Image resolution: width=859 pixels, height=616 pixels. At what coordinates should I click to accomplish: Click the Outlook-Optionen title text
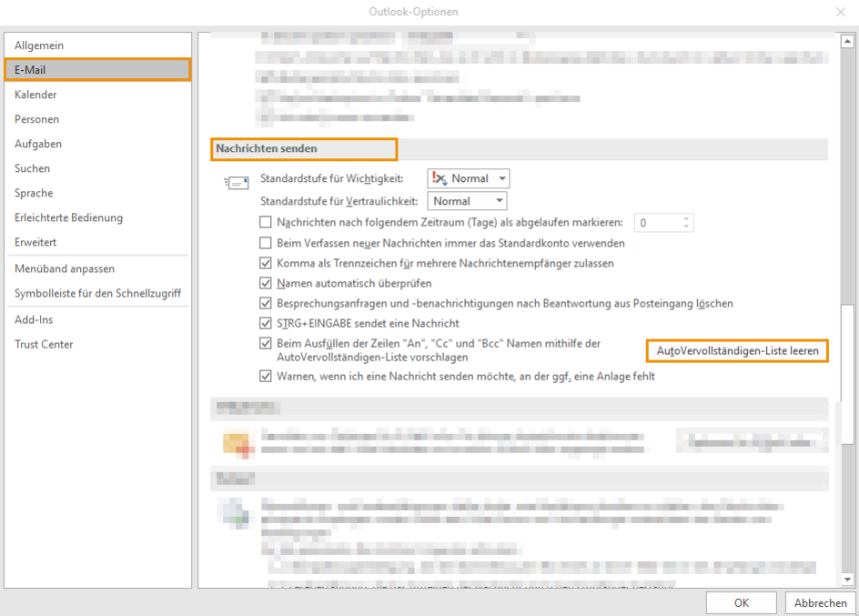414,12
